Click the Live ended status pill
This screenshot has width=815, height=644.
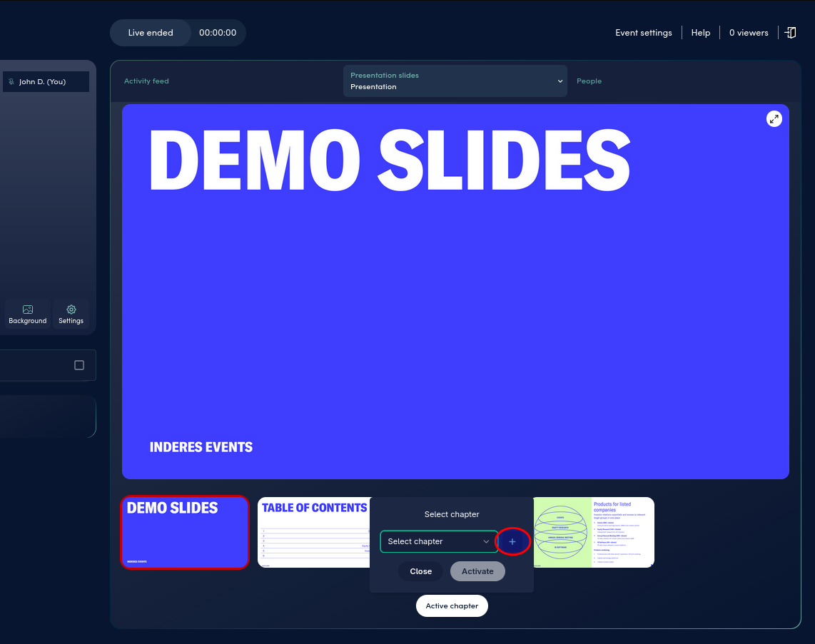coord(151,32)
